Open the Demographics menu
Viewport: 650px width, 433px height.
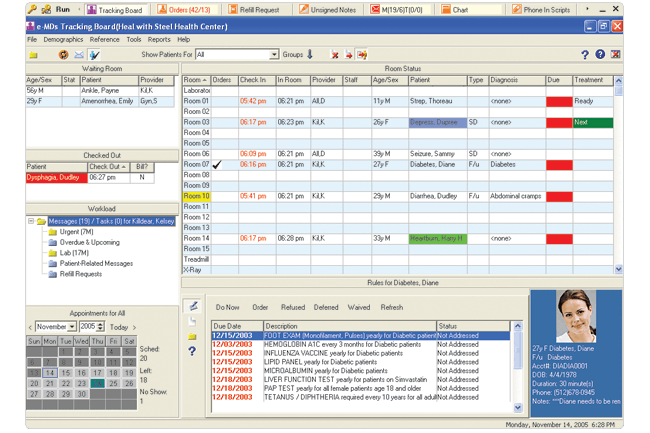click(x=63, y=39)
